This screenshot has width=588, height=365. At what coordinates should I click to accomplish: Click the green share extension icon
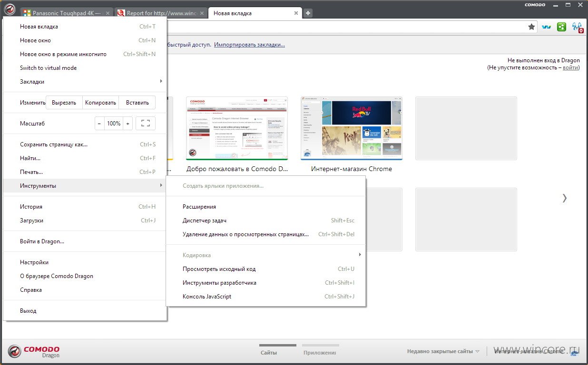tap(561, 27)
